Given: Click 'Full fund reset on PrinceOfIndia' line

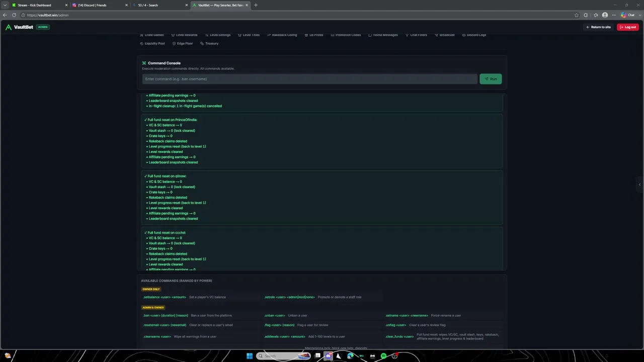Looking at the screenshot, I should (x=171, y=120).
